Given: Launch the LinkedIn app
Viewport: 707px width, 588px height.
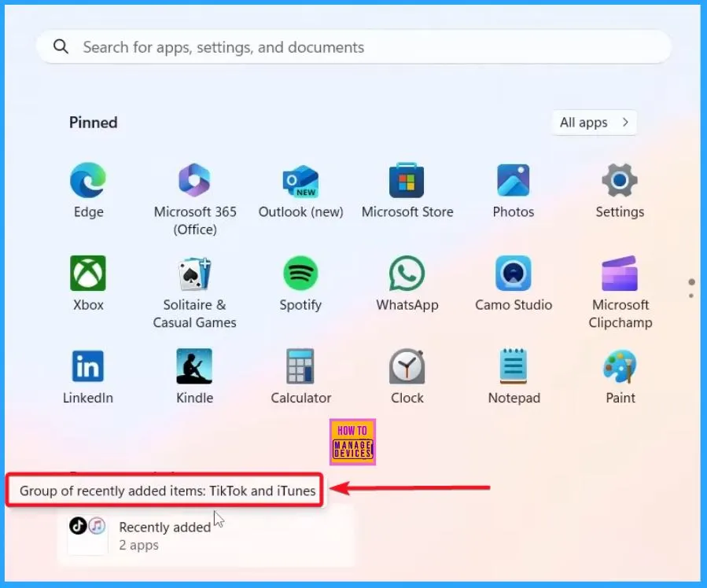Looking at the screenshot, I should pyautogui.click(x=88, y=377).
